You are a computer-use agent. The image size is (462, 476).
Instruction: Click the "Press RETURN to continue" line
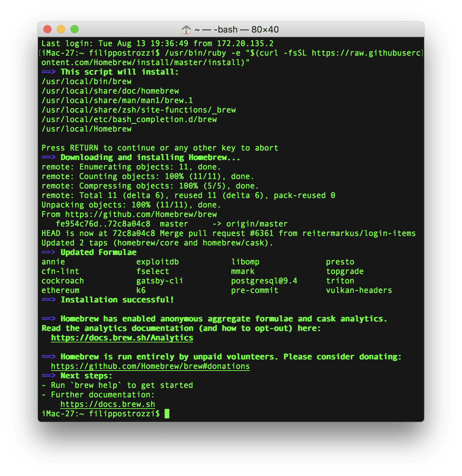[x=160, y=148]
